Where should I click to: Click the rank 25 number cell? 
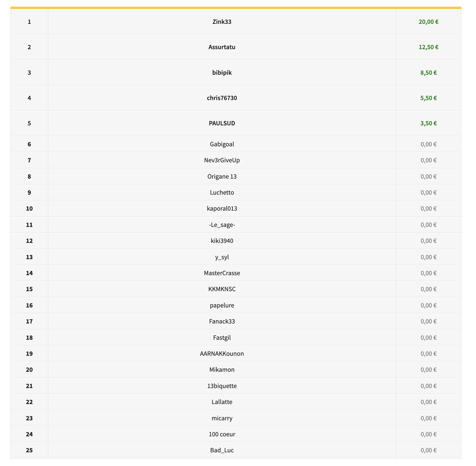click(29, 450)
